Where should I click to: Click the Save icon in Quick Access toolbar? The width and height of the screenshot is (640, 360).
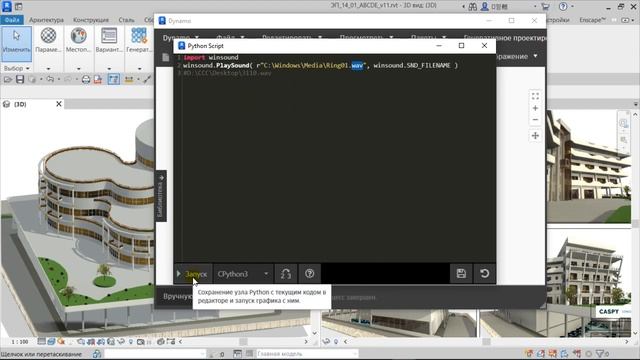(20, 79)
